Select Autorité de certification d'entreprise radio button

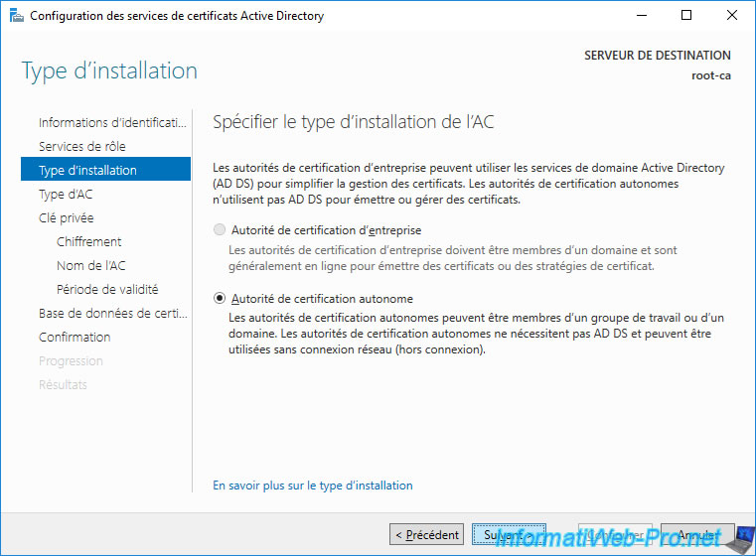click(220, 229)
